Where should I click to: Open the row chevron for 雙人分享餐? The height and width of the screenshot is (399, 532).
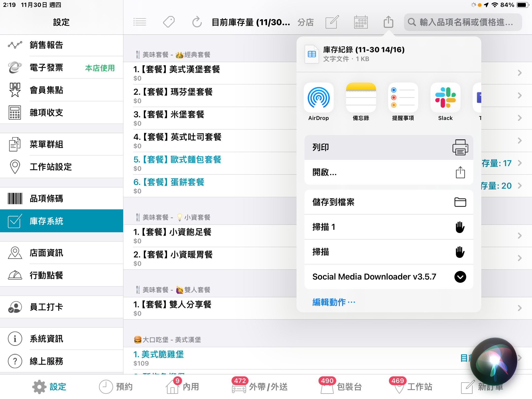520,308
